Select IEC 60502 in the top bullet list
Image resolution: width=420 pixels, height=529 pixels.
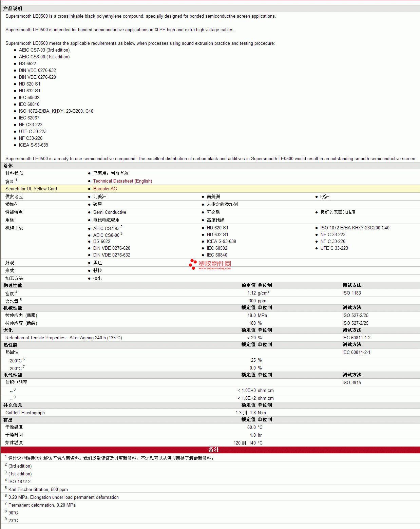[x=29, y=98]
